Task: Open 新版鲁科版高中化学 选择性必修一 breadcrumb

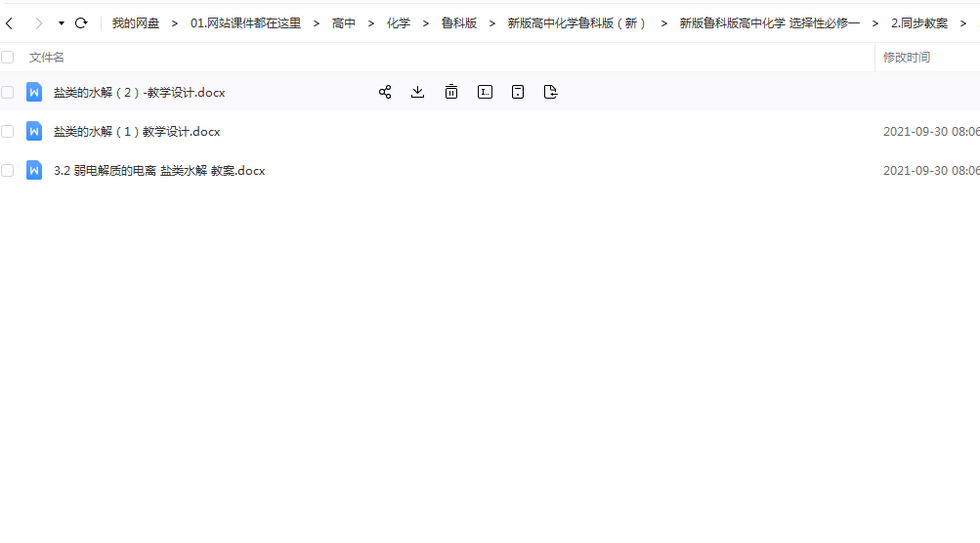Action: pyautogui.click(x=769, y=23)
